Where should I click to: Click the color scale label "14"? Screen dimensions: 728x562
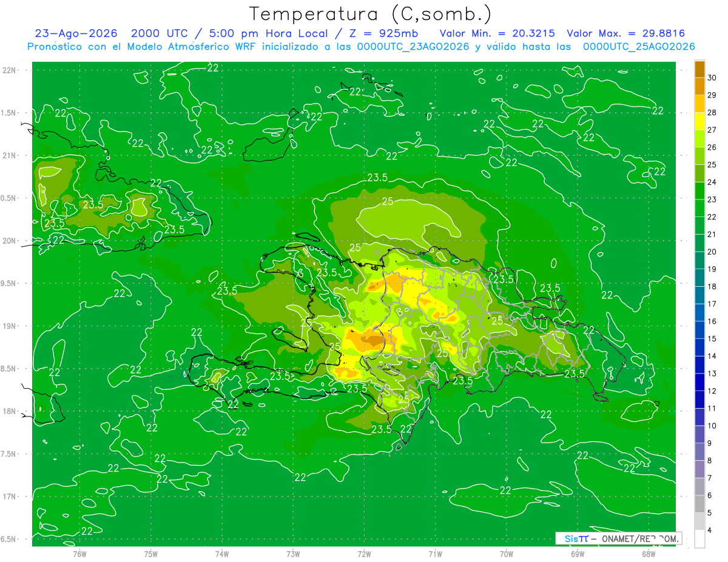click(712, 356)
